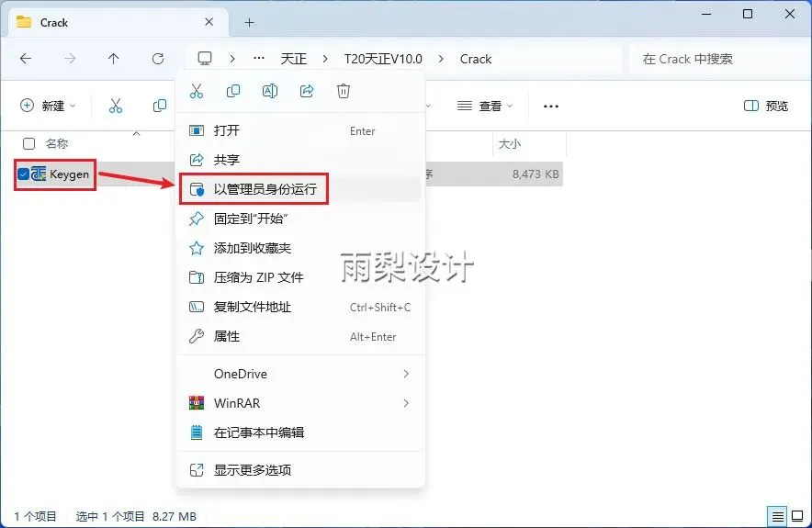Expand the OneDrive submenu
812x528 pixels.
pos(300,374)
